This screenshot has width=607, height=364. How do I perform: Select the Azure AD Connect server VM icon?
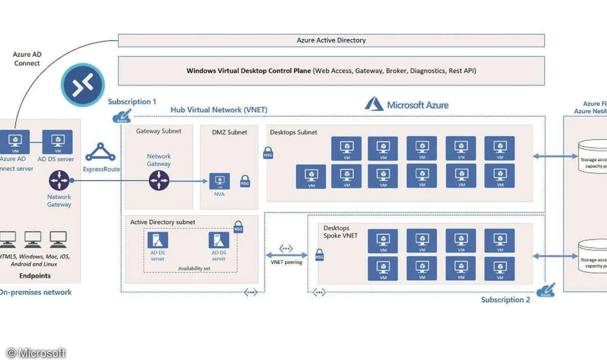15,142
